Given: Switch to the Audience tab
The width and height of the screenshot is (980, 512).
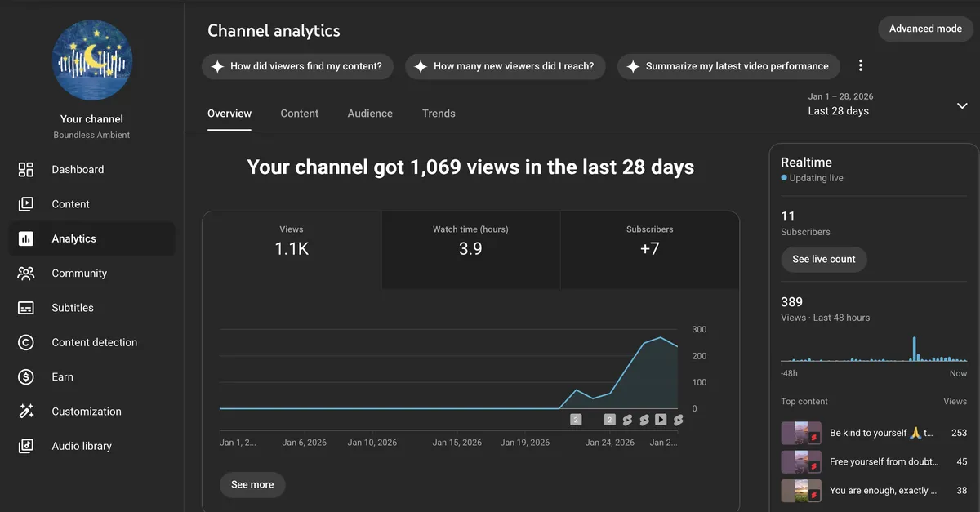Looking at the screenshot, I should [x=370, y=114].
